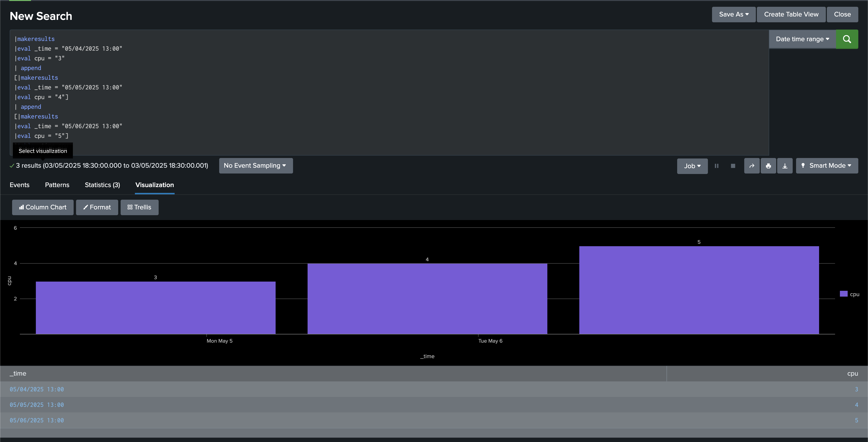Print the search results

coord(768,166)
